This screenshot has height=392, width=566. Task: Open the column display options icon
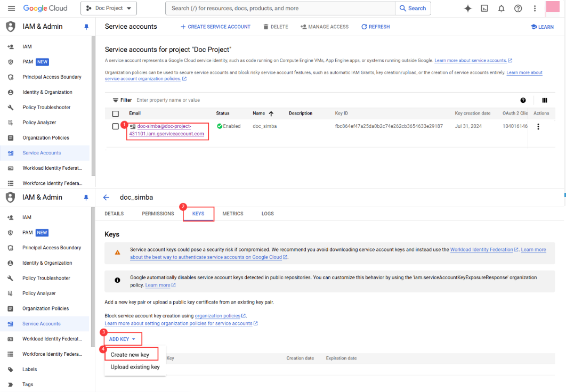545,100
